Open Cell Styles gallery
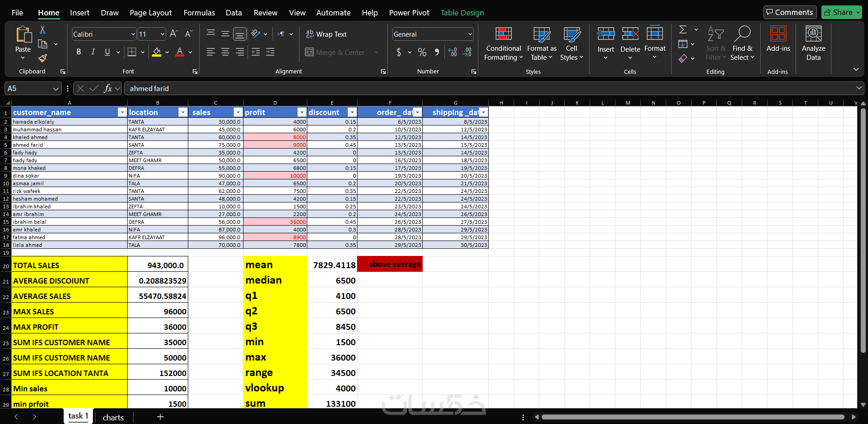Viewport: 868px width, 424px height. click(x=572, y=44)
